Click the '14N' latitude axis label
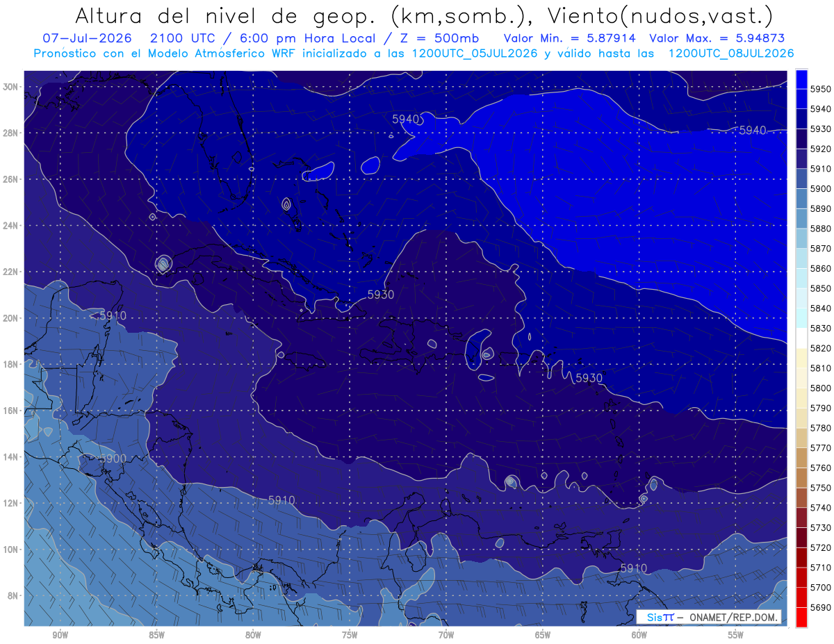Screen dimensions: 834x644 12,457
